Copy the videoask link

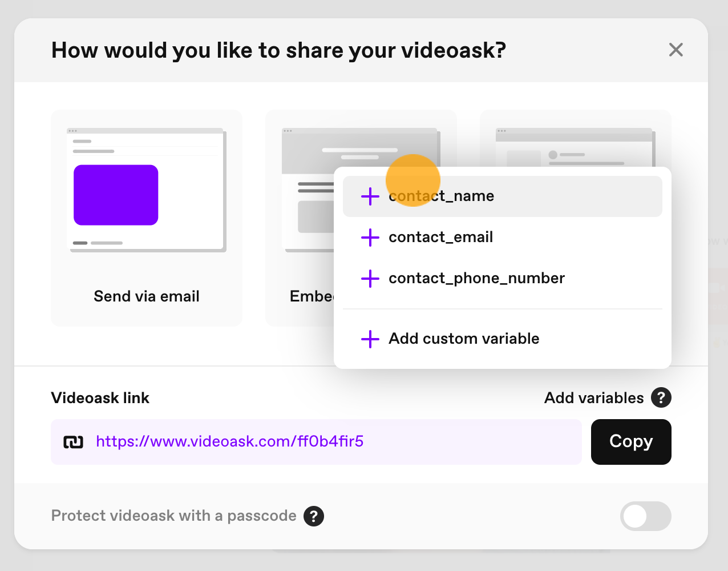[x=631, y=441]
